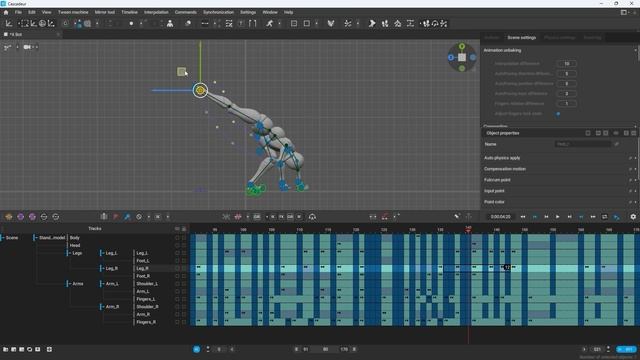Image resolution: width=640 pixels, height=360 pixels.
Task: Click the black keyframe marker on Leg_R track
Action: pos(507,267)
